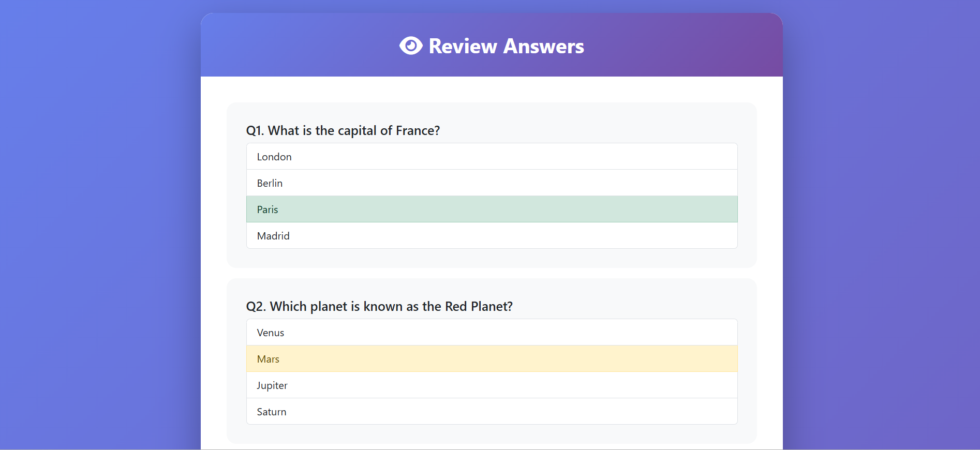This screenshot has height=450, width=980.
Task: Select the Venus answer option
Action: tap(492, 333)
